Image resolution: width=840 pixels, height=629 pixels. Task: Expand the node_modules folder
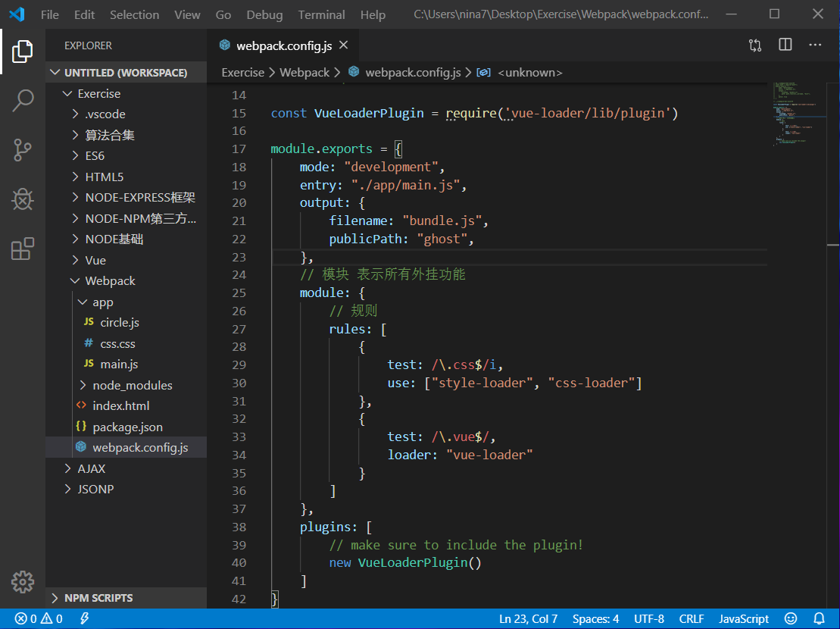(126, 385)
